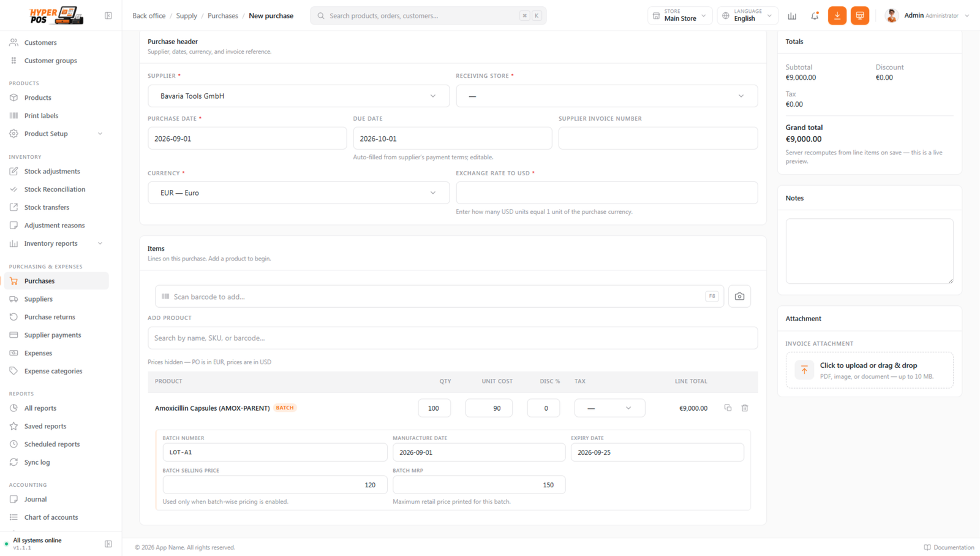
Task: Open the notifications bell
Action: click(815, 16)
